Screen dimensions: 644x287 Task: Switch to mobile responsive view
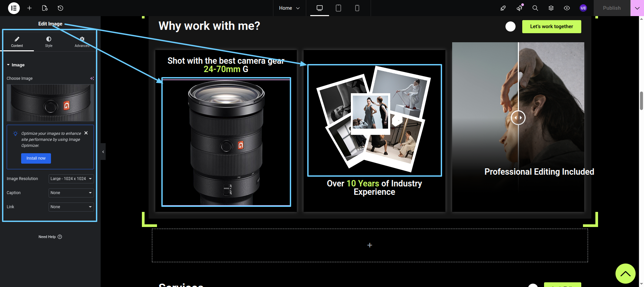coord(357,8)
